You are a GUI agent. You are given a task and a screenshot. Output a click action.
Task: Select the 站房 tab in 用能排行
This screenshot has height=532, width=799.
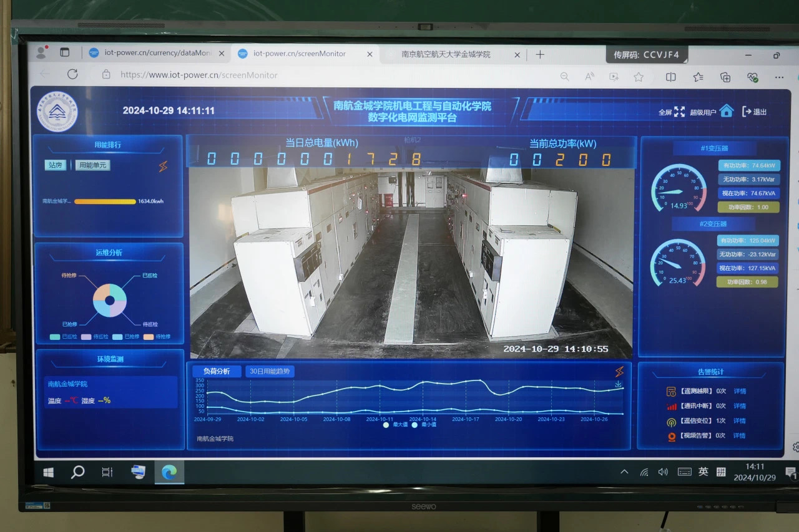point(55,165)
